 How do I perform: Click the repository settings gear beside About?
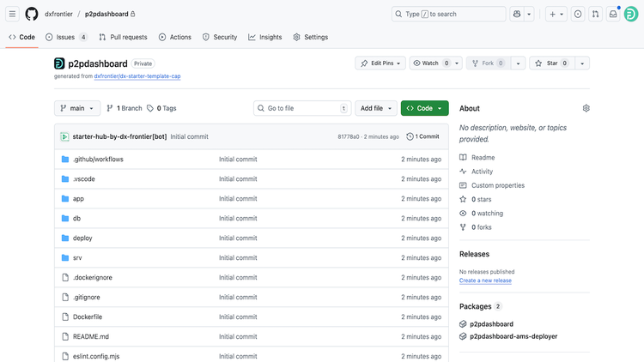[x=586, y=108]
